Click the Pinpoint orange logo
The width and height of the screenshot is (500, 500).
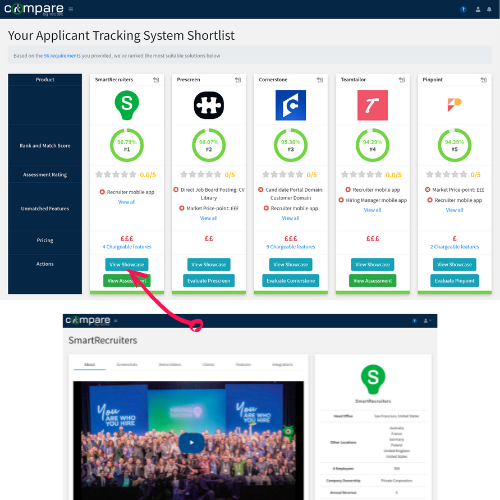pos(454,105)
